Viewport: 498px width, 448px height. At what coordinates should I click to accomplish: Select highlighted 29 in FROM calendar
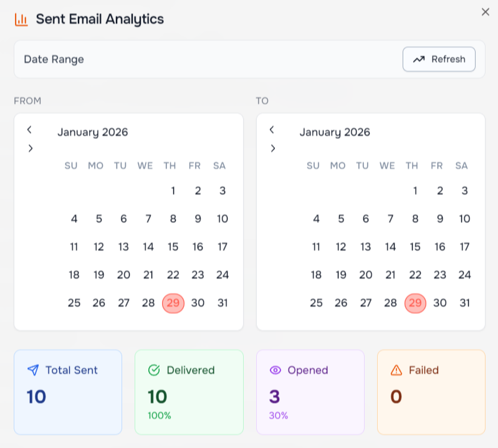click(173, 303)
